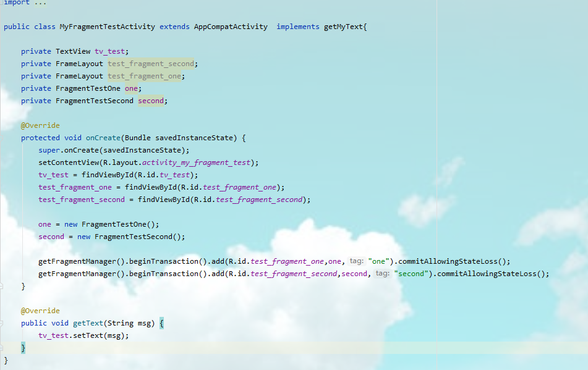This screenshot has height=370, width=588.
Task: Click the "one" string literal
Action: pos(379,261)
